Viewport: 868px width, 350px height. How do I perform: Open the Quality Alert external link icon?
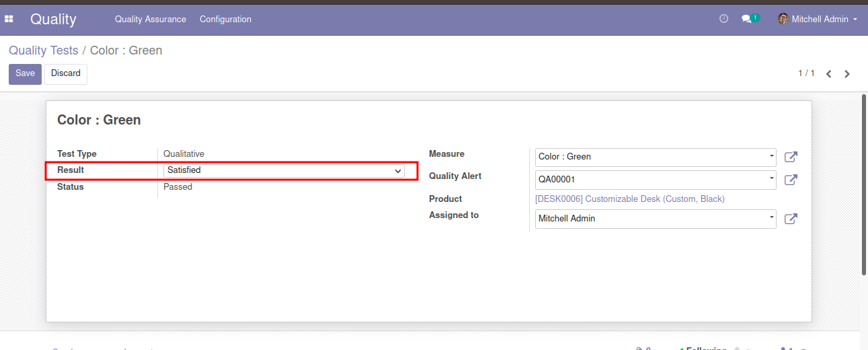(x=791, y=180)
